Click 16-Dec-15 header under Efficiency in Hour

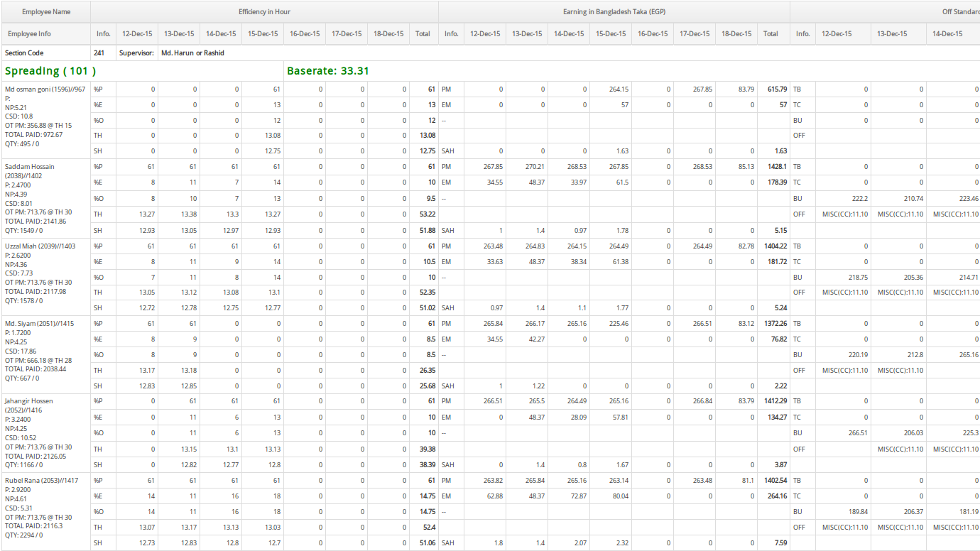click(305, 33)
